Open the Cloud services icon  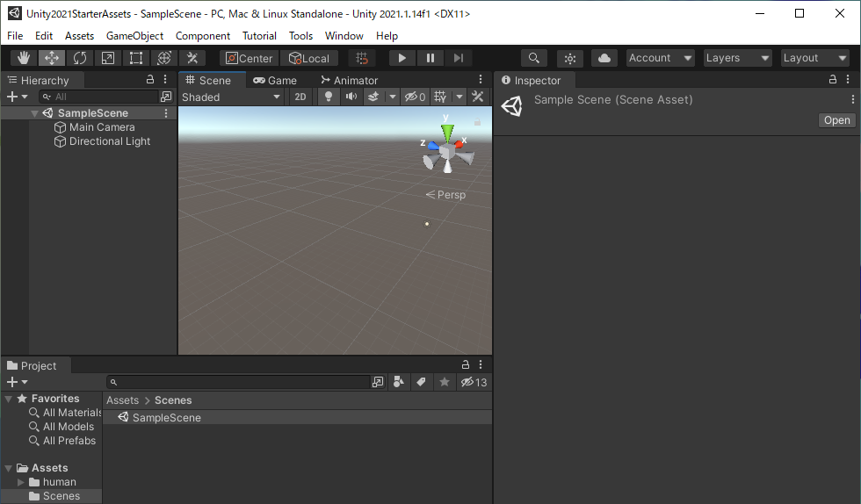(604, 58)
